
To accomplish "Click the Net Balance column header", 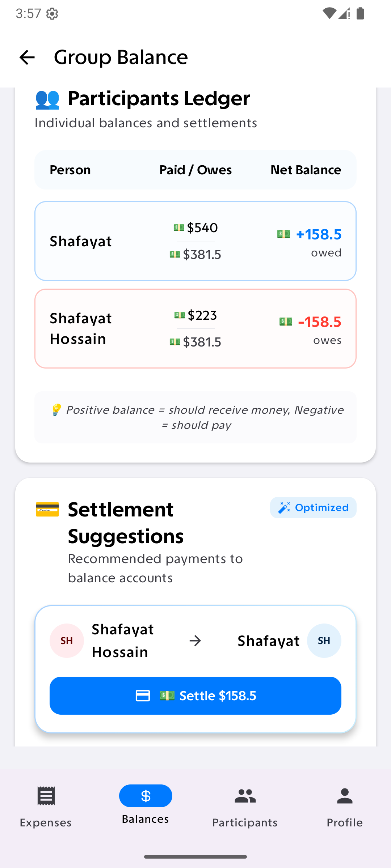I will pos(306,170).
